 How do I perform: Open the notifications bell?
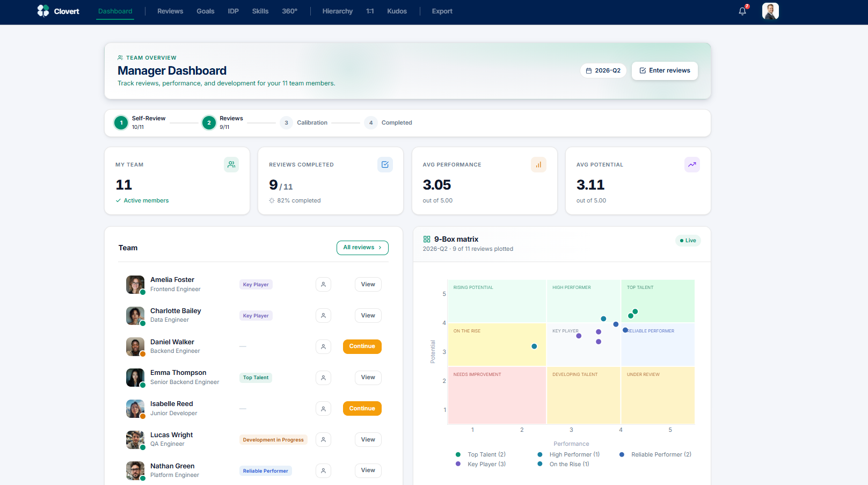pyautogui.click(x=742, y=11)
